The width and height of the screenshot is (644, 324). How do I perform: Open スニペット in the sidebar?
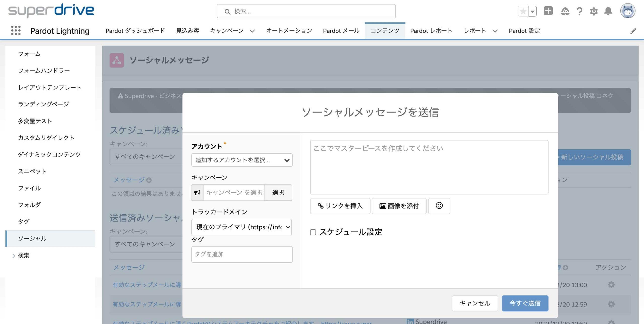coord(32,171)
